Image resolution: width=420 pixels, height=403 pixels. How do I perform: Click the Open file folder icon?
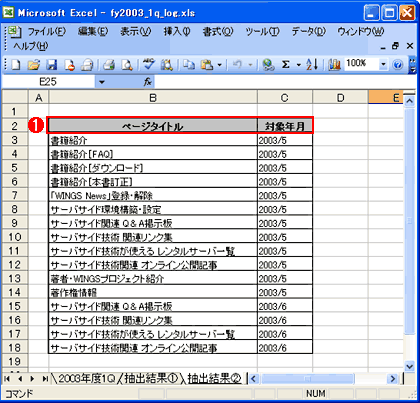[34, 64]
